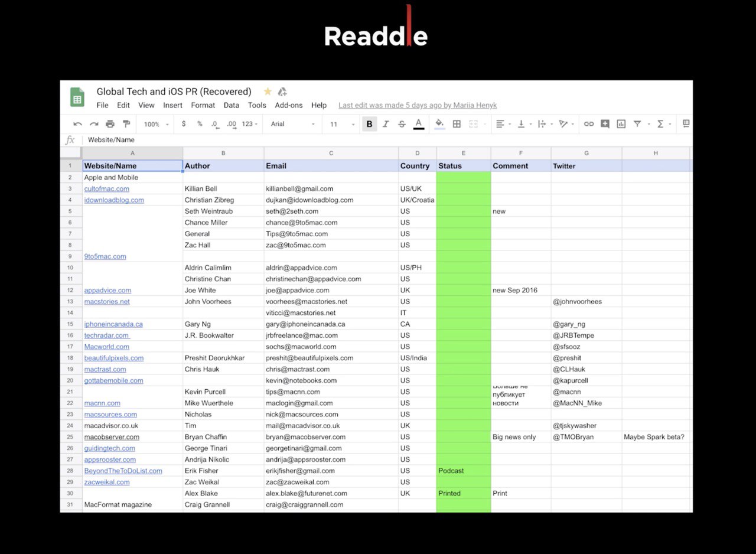Select column C header
This screenshot has width=756, height=554.
(x=331, y=154)
